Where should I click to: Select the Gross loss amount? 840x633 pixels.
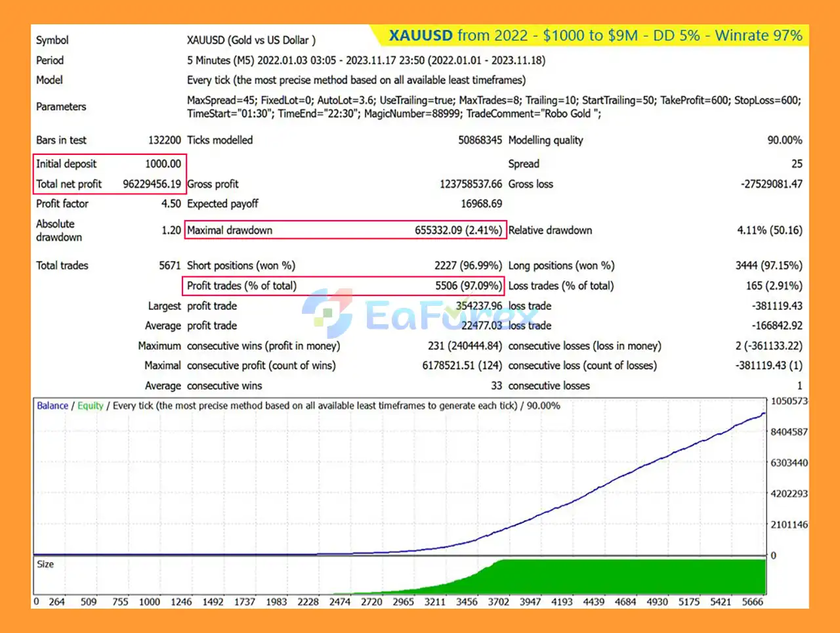coord(771,185)
